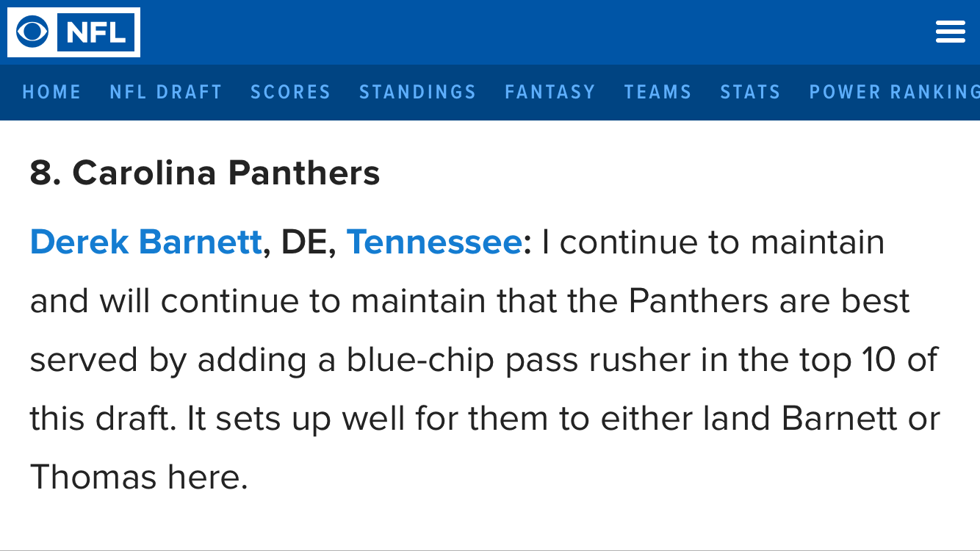Click the divider line below the article
980x551 pixels.
[490, 550]
